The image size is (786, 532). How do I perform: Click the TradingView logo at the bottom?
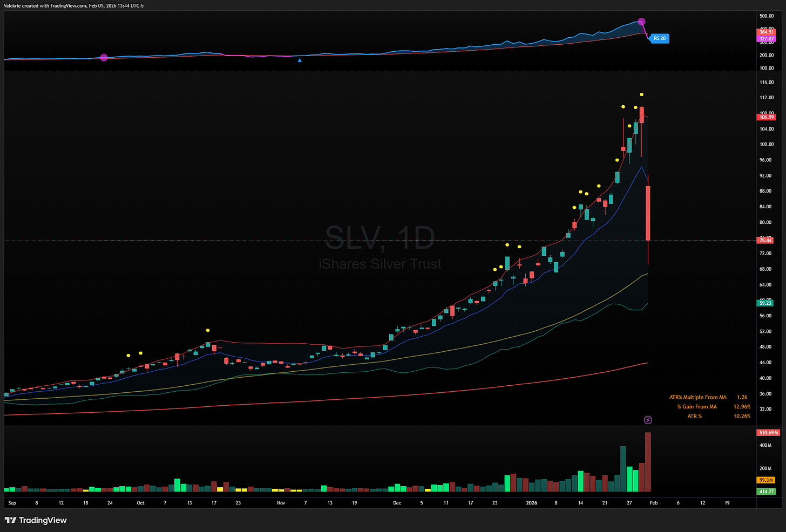pos(36,520)
